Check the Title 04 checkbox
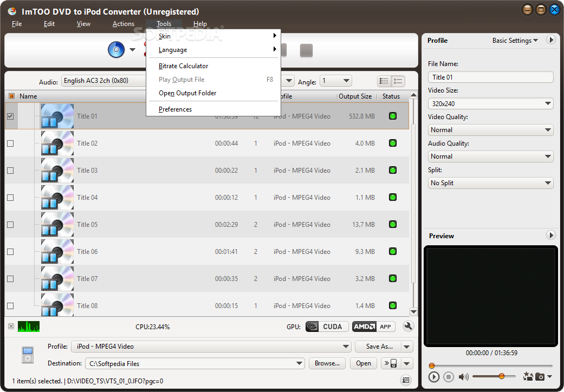The width and height of the screenshot is (564, 392). [x=10, y=198]
